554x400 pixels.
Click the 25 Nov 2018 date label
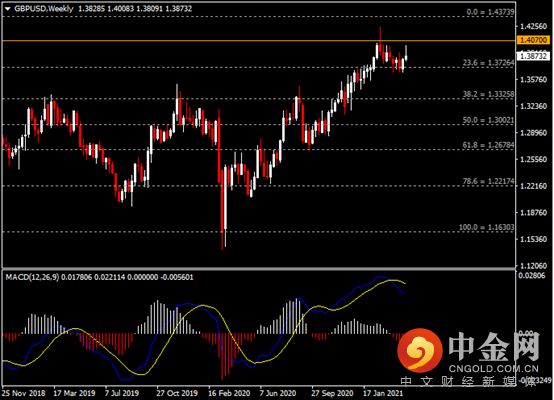click(x=23, y=393)
